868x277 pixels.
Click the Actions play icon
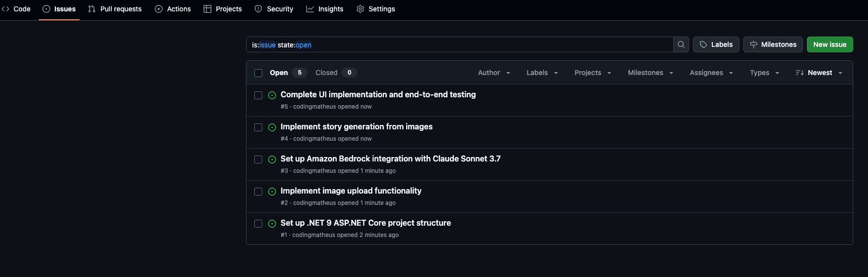click(x=159, y=9)
